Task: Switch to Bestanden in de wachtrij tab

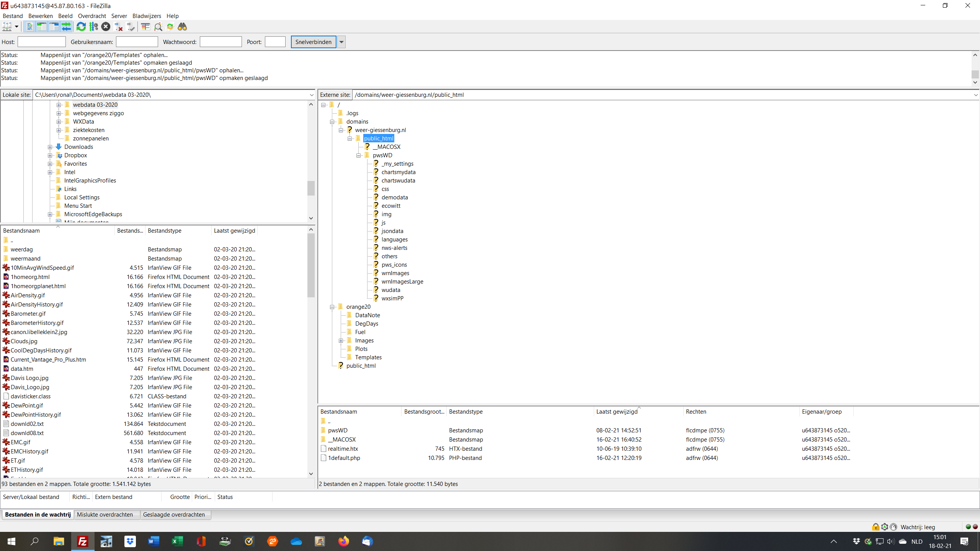Action: pyautogui.click(x=38, y=515)
